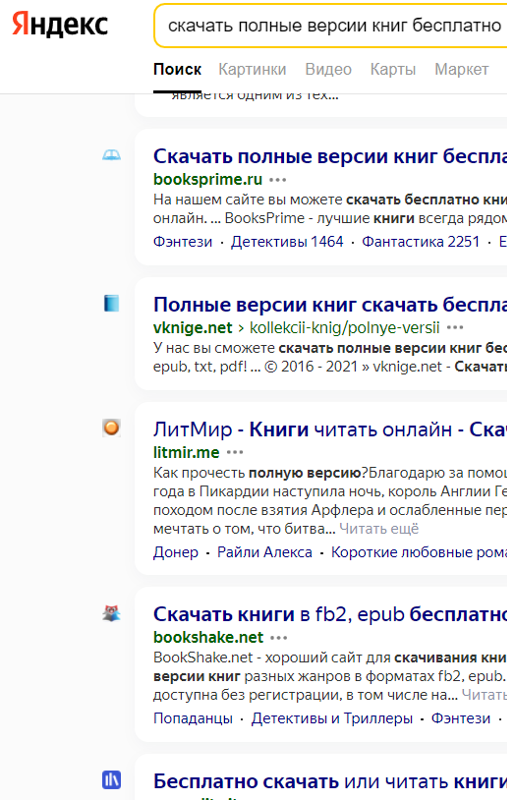Open the bookshake.net green domain link
Image resolution: width=507 pixels, height=800 pixels.
click(x=208, y=637)
